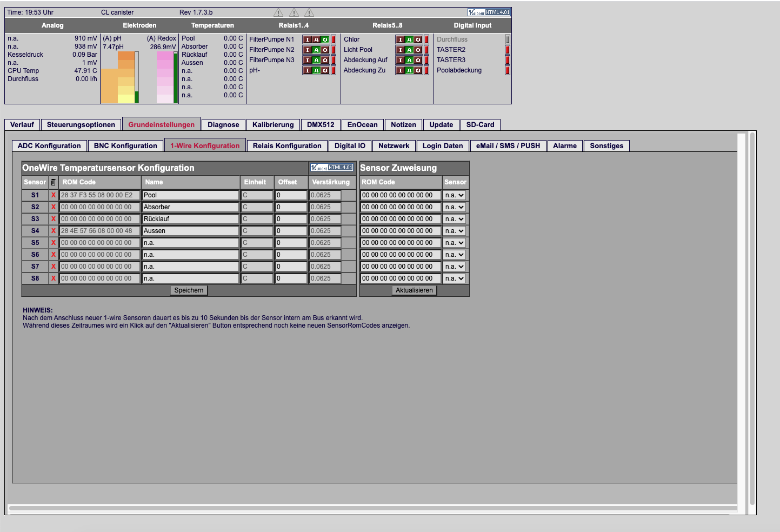Open the eMail / SMS / PUSH sub-tab

point(508,146)
